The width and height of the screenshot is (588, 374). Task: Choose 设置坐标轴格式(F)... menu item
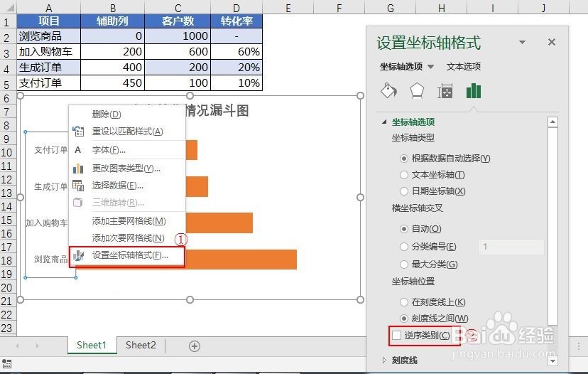click(x=127, y=256)
